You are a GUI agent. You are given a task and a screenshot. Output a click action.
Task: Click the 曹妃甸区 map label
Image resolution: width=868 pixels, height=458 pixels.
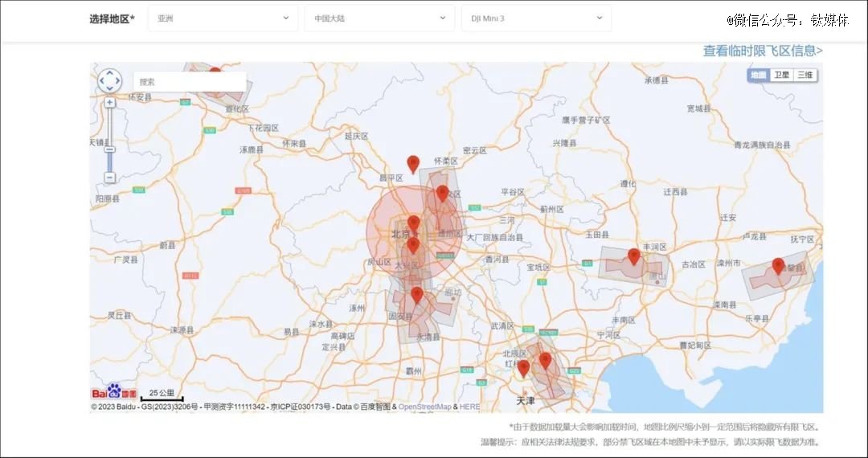point(694,346)
